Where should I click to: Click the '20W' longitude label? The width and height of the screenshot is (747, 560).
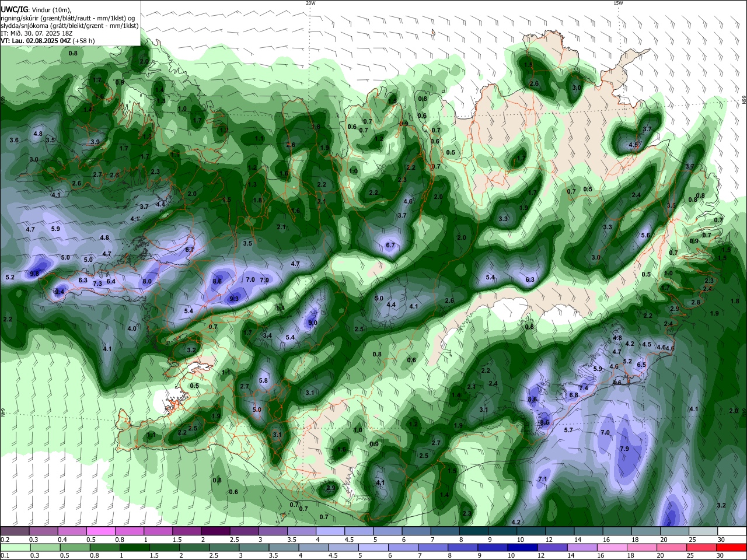point(310,3)
